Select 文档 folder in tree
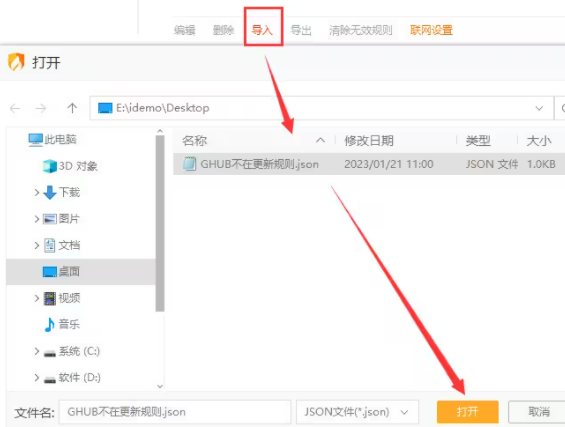Image resolution: width=565 pixels, height=427 pixels. pos(69,245)
